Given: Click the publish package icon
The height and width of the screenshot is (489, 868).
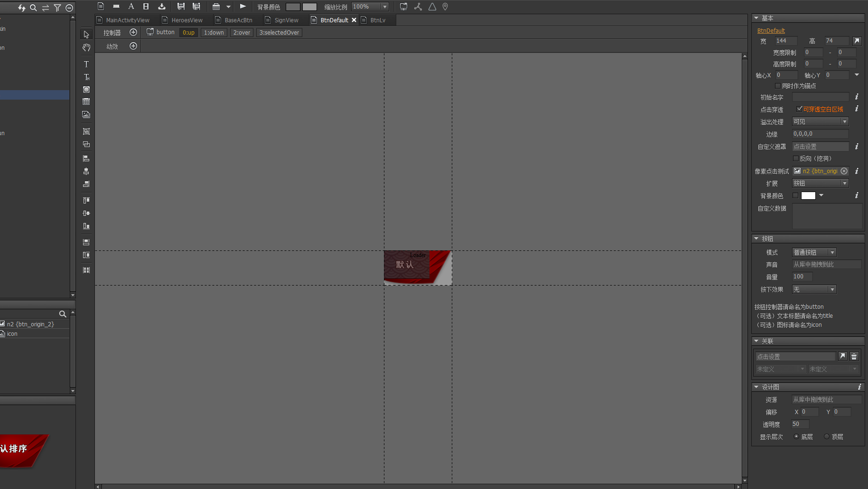Looking at the screenshot, I should coord(216,7).
